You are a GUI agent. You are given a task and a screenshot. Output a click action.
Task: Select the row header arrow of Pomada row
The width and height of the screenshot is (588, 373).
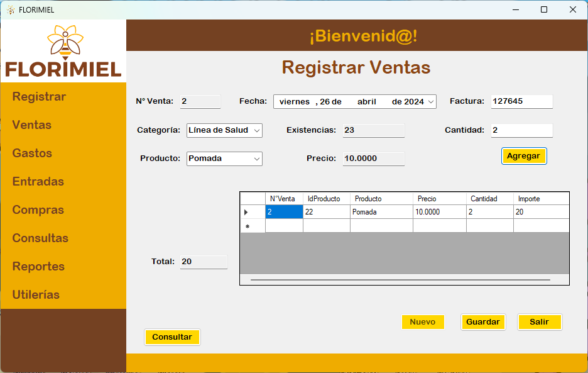tap(246, 213)
